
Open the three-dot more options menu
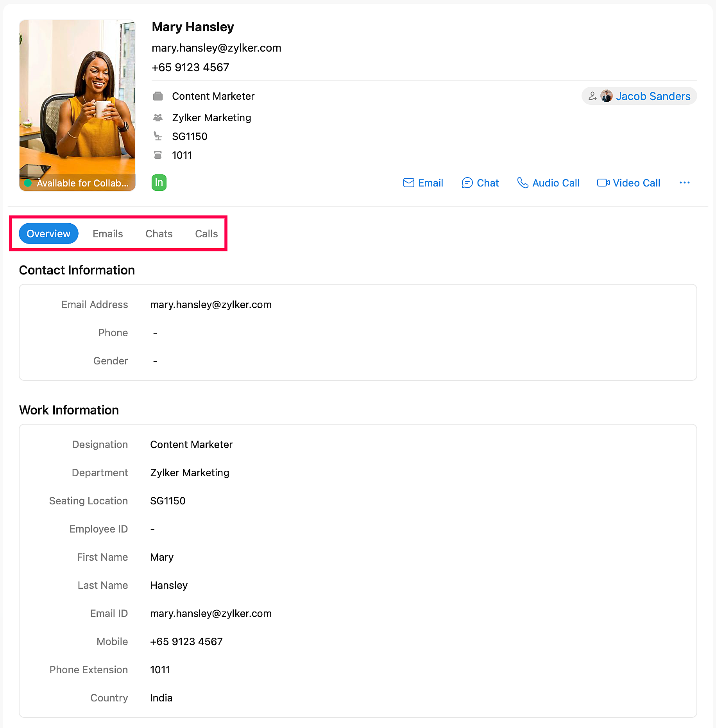coord(684,183)
